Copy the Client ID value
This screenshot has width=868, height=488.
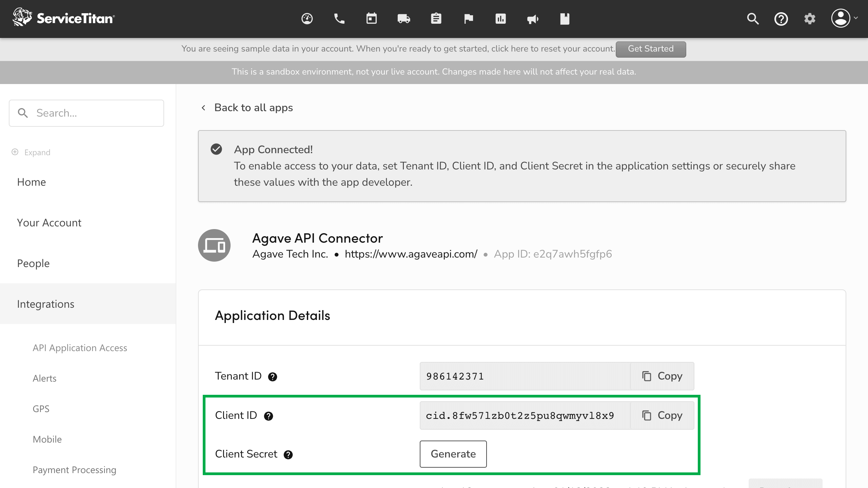point(662,415)
